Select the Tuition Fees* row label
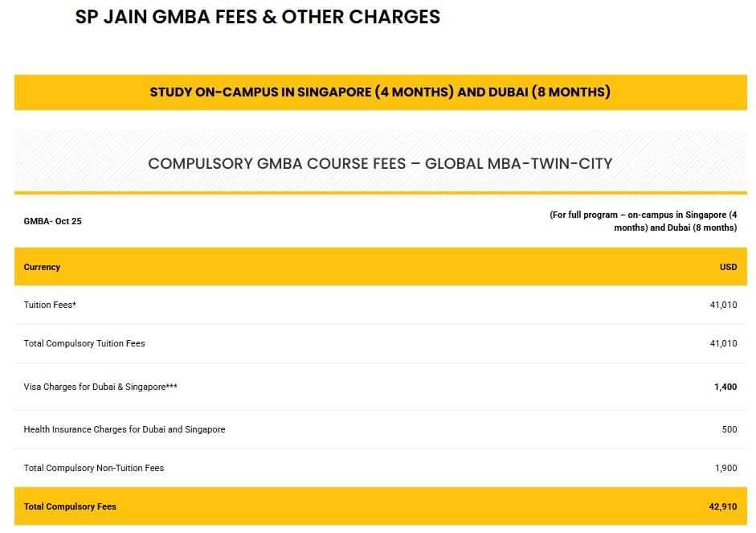 [50, 305]
